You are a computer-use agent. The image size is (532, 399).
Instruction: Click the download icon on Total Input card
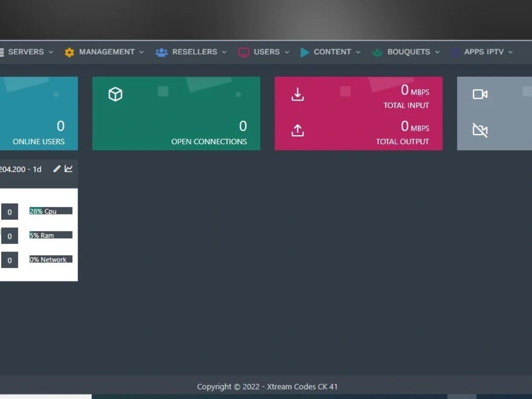[x=297, y=94]
